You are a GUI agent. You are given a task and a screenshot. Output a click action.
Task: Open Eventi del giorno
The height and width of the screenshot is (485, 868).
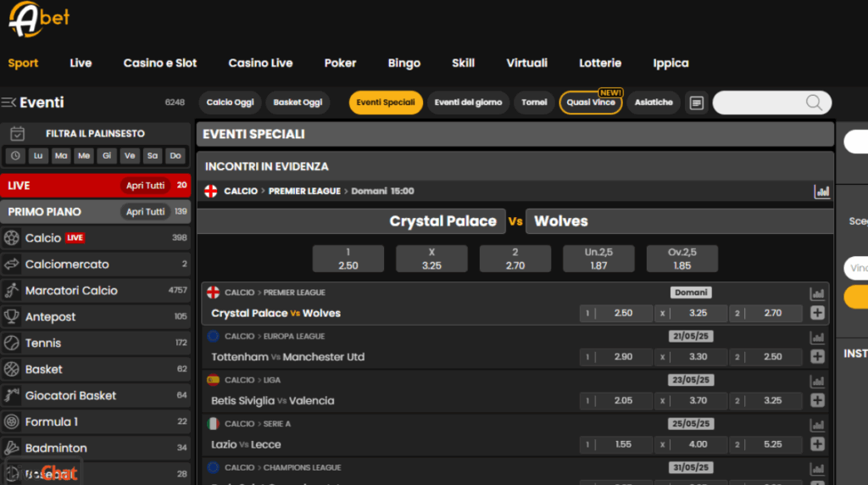point(468,103)
